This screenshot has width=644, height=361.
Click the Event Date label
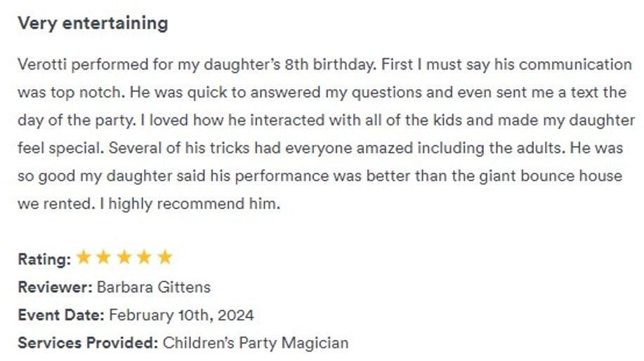point(61,315)
